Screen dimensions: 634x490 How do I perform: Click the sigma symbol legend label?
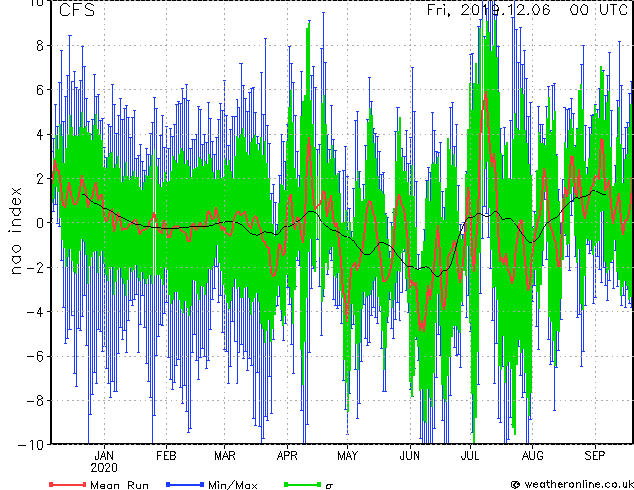329,486
